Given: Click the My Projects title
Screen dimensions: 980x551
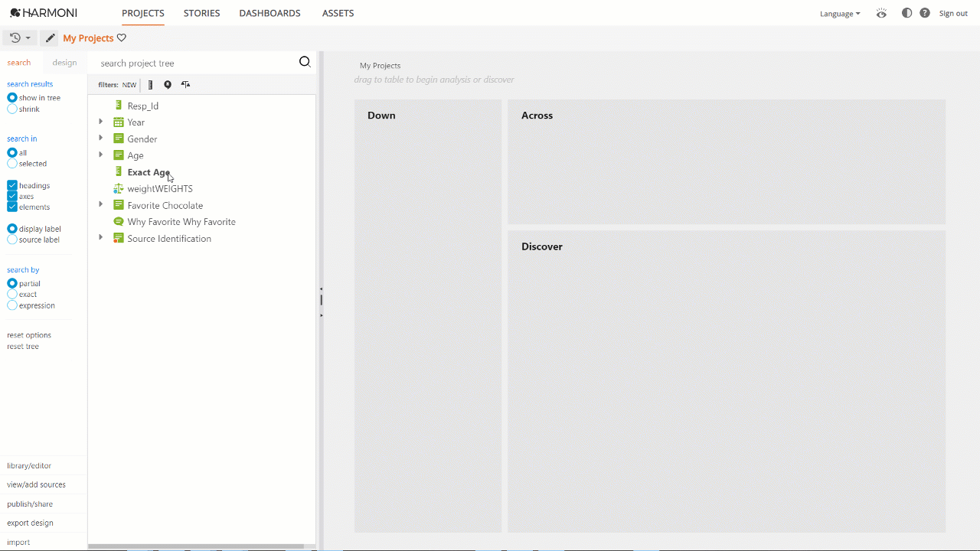Looking at the screenshot, I should tap(88, 38).
